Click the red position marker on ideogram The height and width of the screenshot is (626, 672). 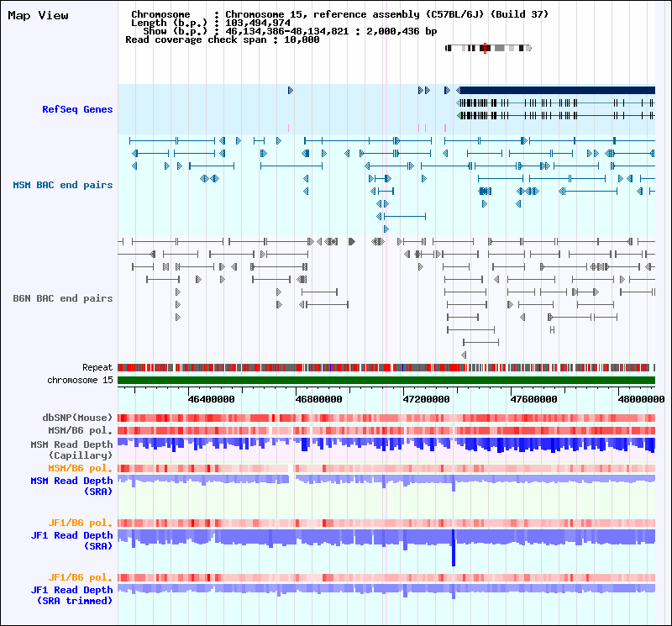[x=485, y=48]
